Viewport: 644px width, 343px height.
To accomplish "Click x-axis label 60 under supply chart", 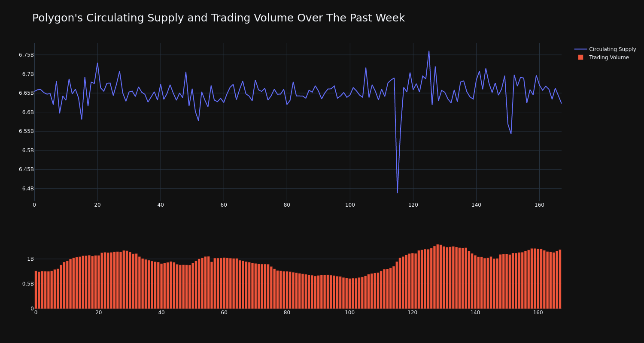I will pos(224,205).
